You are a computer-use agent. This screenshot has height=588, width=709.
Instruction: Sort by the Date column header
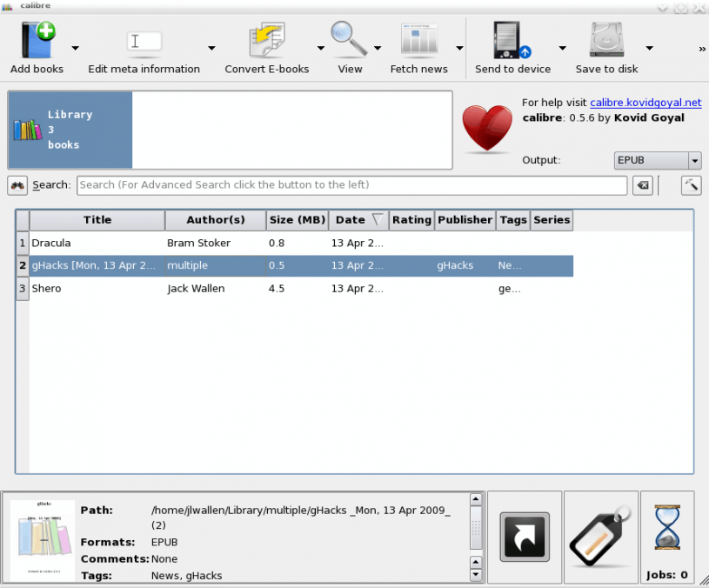click(x=358, y=220)
